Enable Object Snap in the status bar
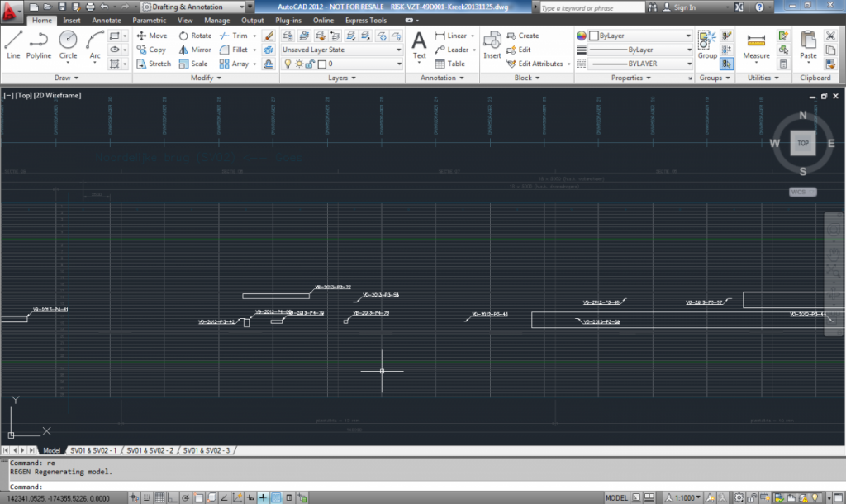Viewport: 846px width, 504px height. point(198,497)
